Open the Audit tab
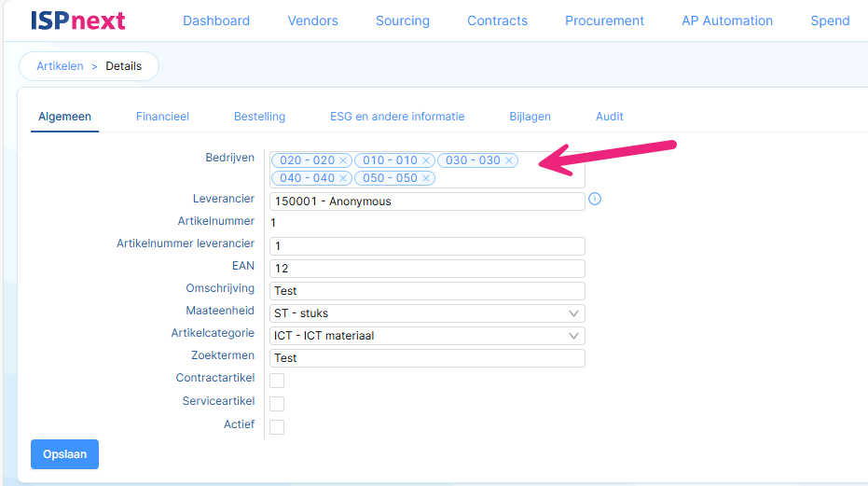 click(x=610, y=117)
